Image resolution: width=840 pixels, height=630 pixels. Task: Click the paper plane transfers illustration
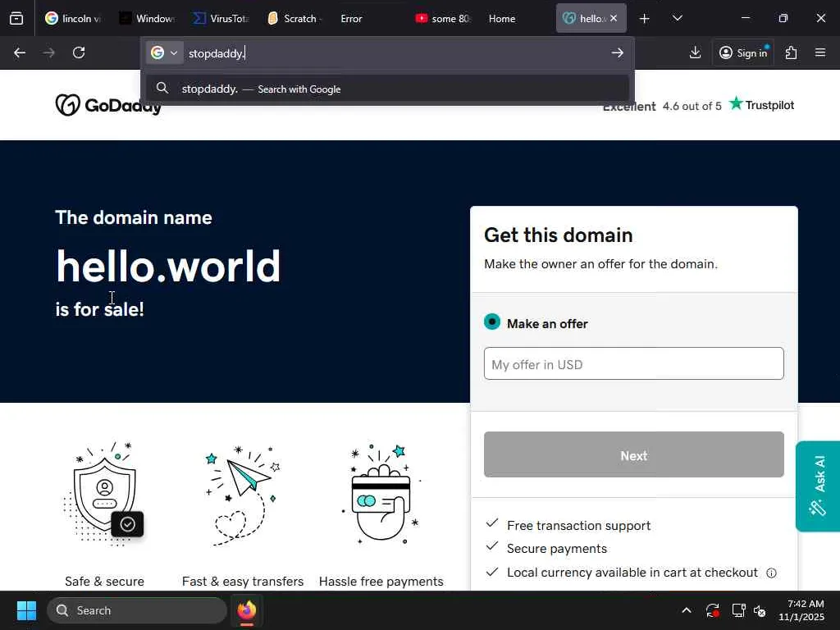coord(243,495)
